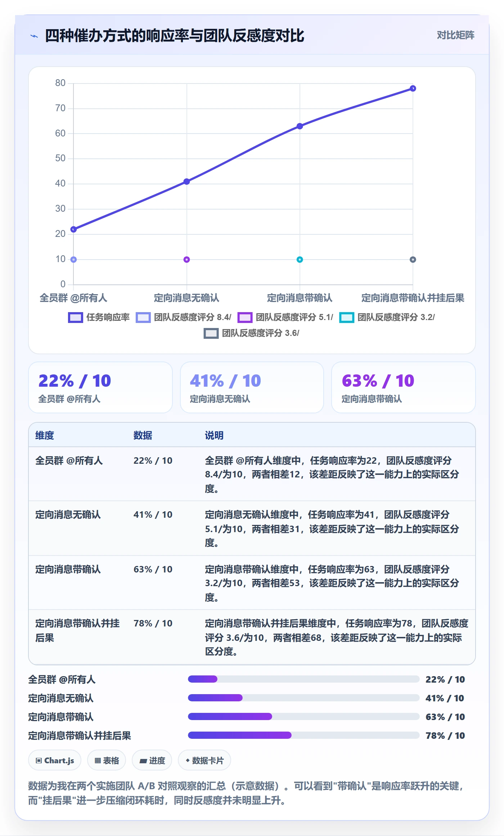Open the 22% / 10 data card
504x836 pixels.
(x=100, y=387)
